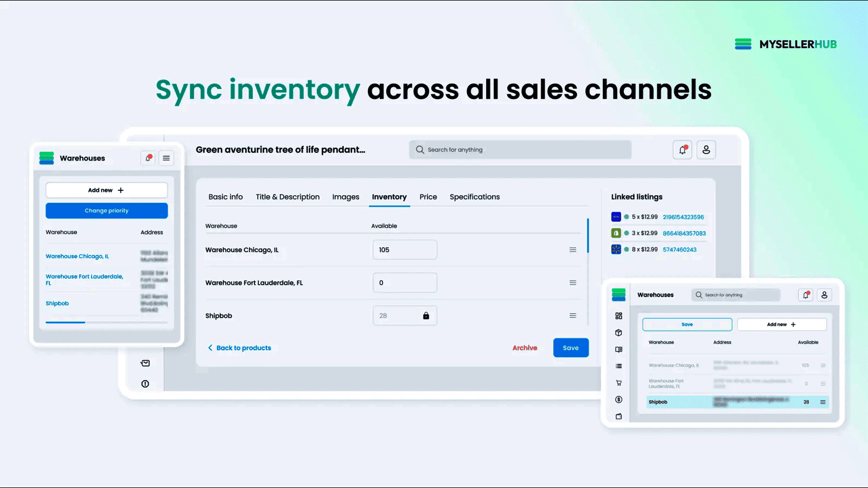The height and width of the screenshot is (488, 868).
Task: Click the products box icon in sidebar
Action: click(x=619, y=333)
